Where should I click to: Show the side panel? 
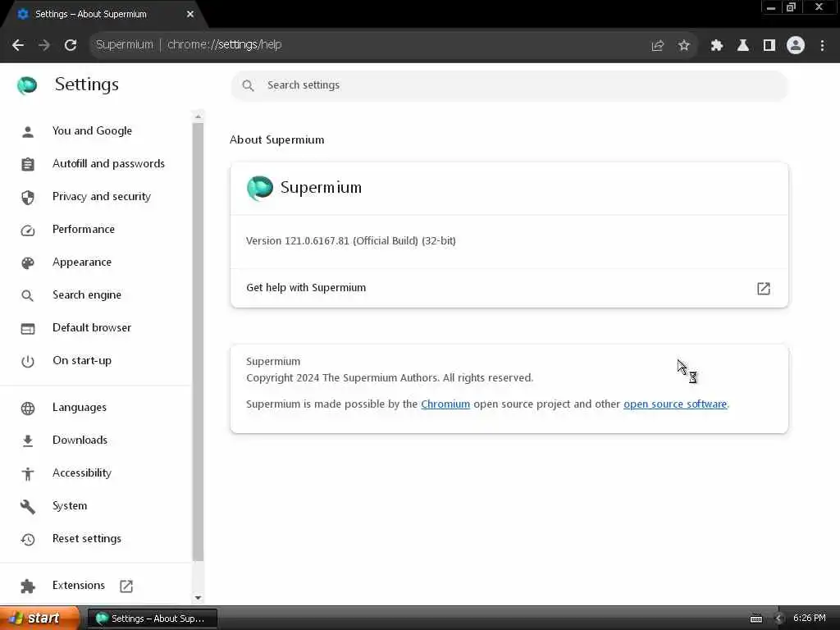click(x=769, y=46)
